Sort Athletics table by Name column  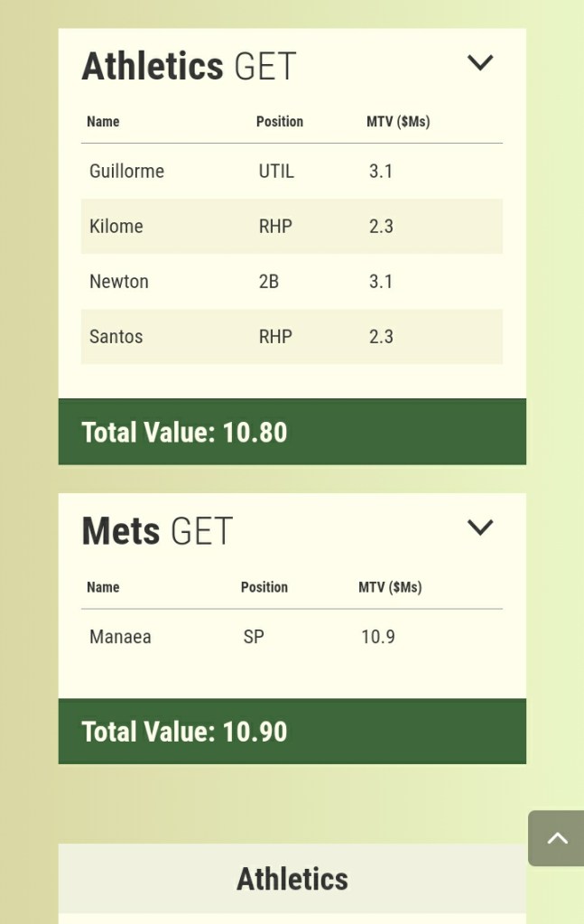[x=103, y=122]
